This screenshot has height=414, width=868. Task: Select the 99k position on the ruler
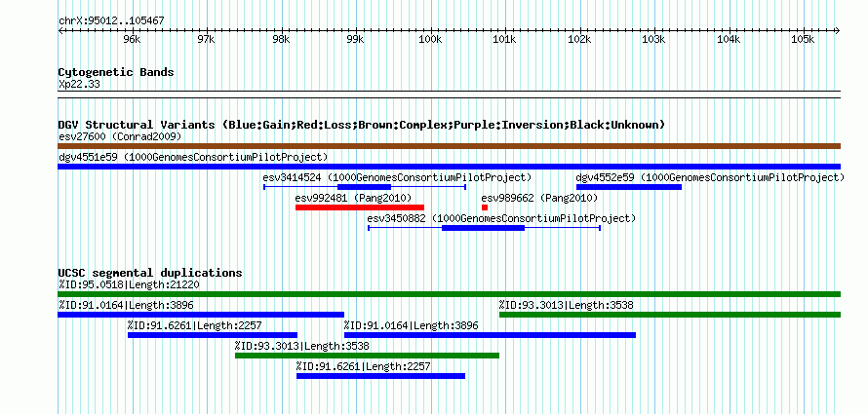point(355,40)
